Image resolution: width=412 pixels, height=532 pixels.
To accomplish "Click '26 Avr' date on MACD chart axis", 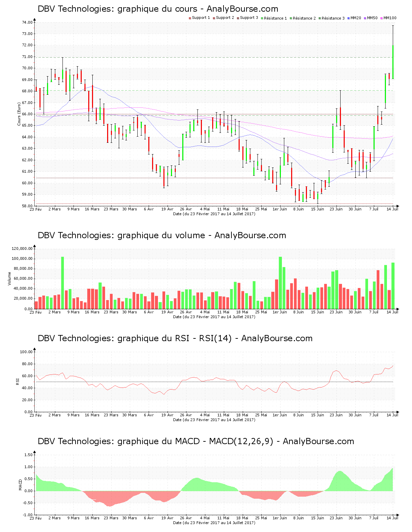I will (186, 518).
